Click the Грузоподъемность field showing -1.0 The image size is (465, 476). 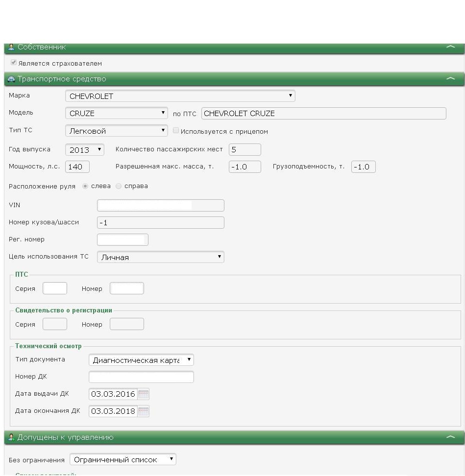364,167
